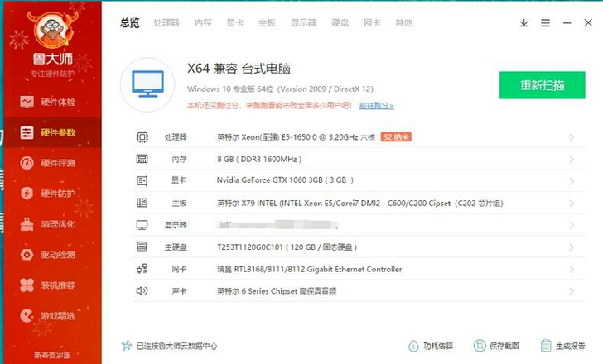Click the 生成报告 clipboard icon
The image size is (603, 364).
tap(546, 346)
